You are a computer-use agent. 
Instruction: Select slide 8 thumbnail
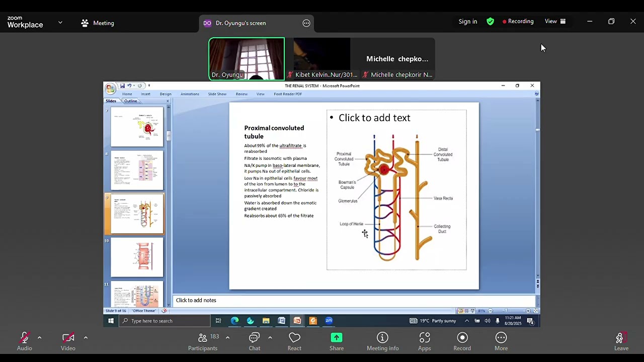137,170
